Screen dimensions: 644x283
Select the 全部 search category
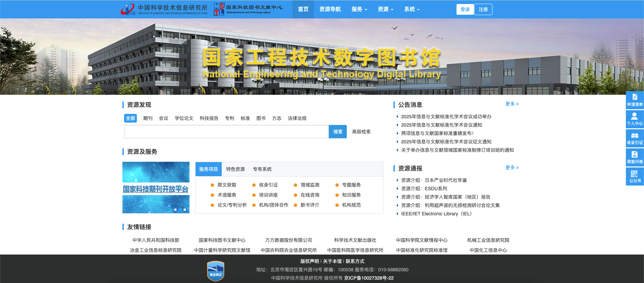(x=130, y=118)
